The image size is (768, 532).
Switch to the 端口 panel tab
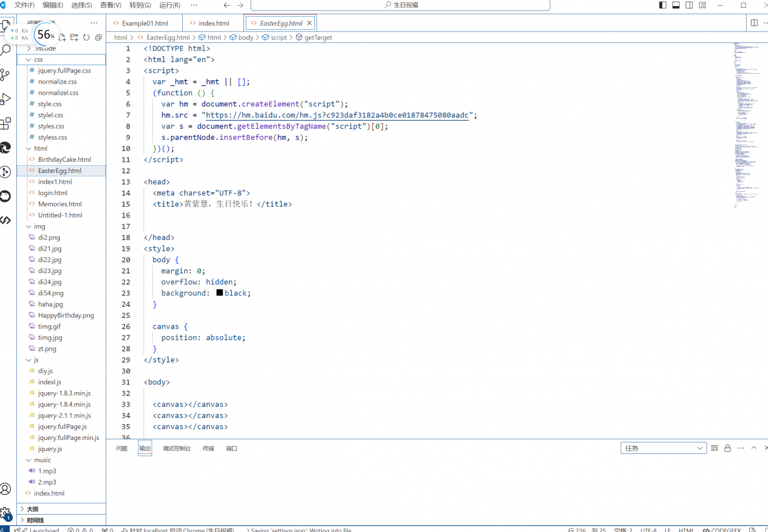pyautogui.click(x=232, y=448)
